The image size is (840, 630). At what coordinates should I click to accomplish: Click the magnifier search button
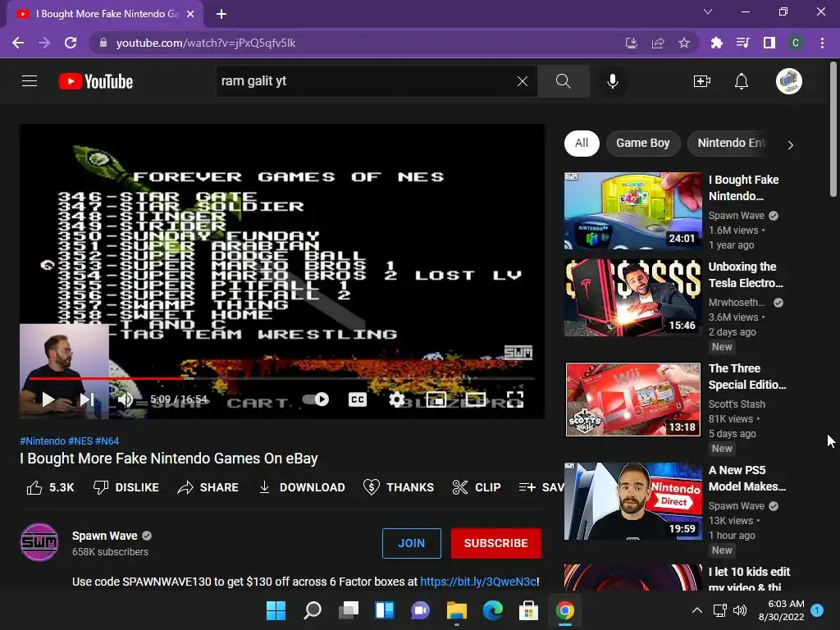(x=563, y=81)
